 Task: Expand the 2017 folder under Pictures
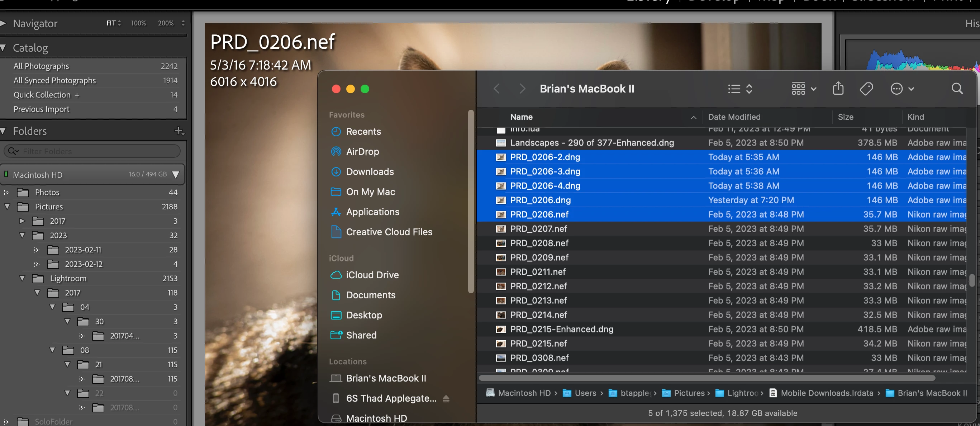(22, 221)
